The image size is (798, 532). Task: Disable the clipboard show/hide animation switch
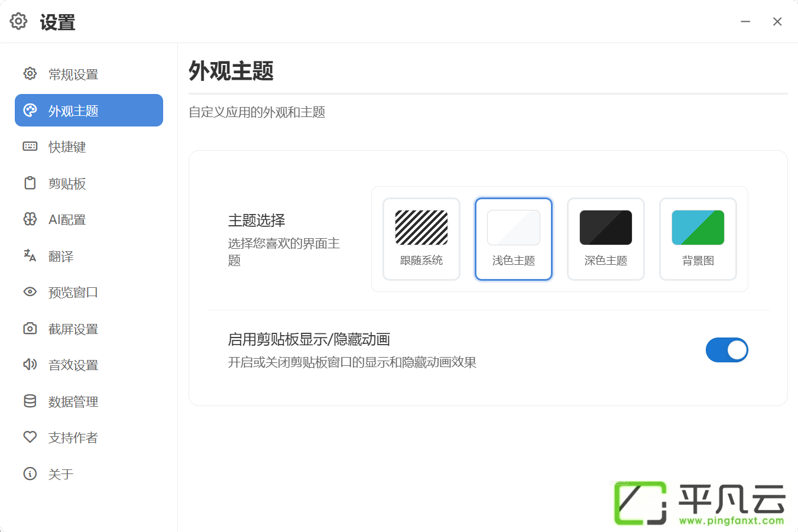(727, 350)
